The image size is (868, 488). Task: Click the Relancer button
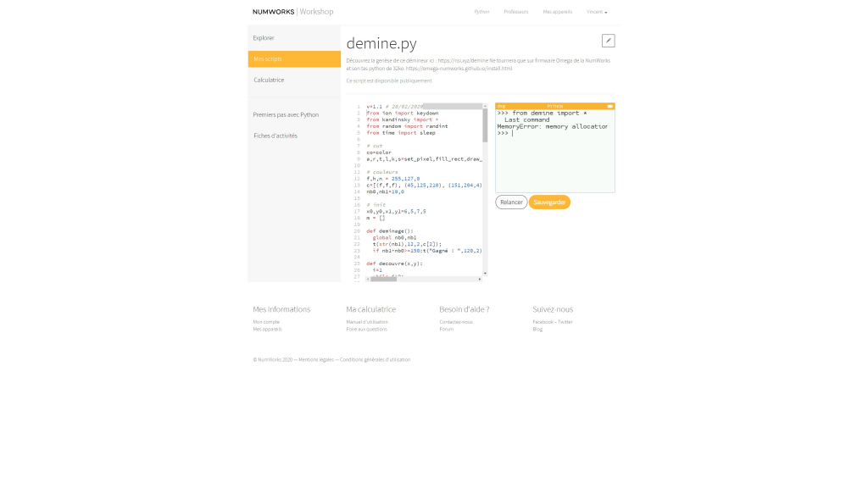[x=511, y=202]
